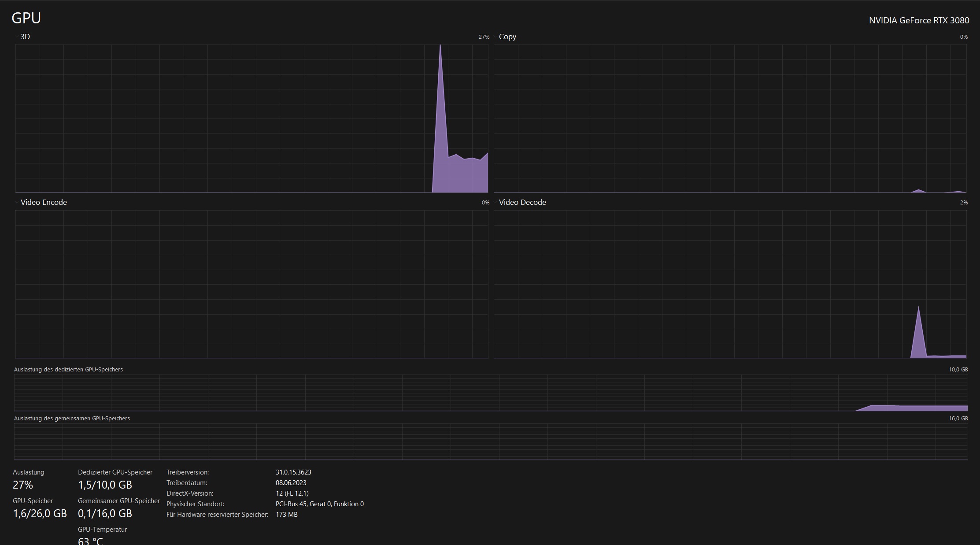Click the PCI-Bus 45 location text
This screenshot has height=545, width=980.
[x=319, y=504]
